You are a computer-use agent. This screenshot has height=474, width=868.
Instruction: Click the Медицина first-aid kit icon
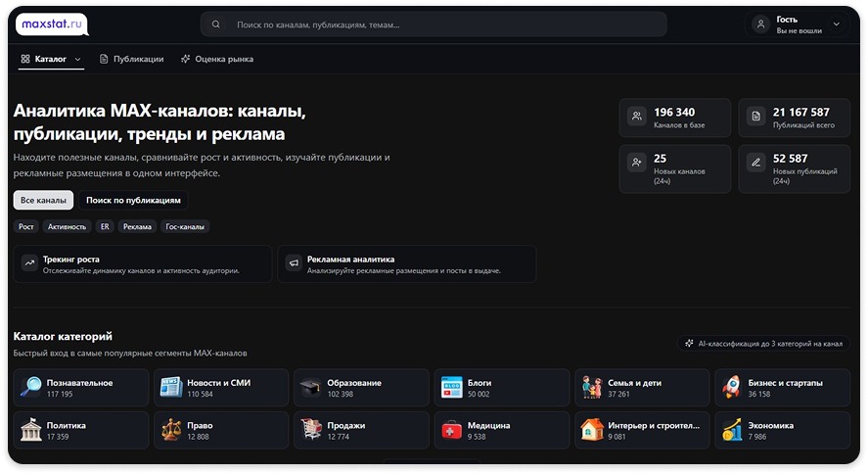point(451,431)
